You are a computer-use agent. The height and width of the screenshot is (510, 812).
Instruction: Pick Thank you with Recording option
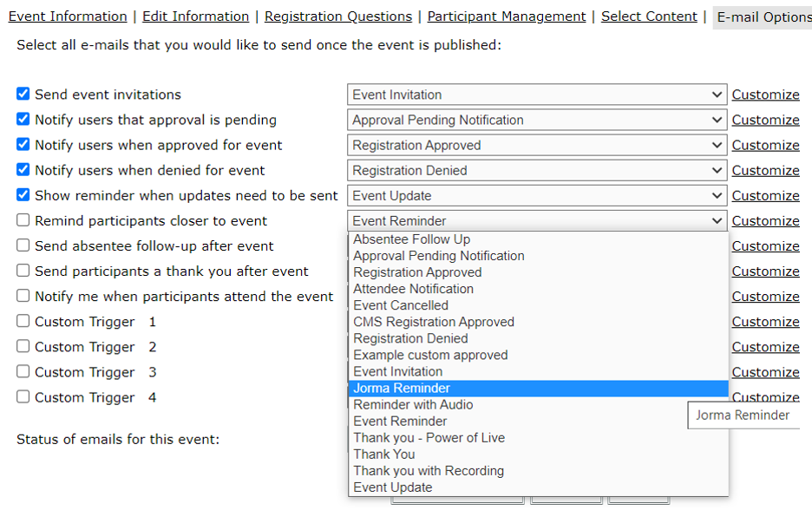tap(539, 471)
